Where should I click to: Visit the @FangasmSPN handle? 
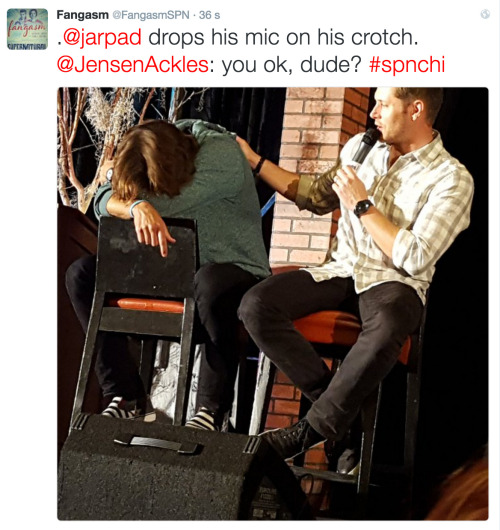(x=150, y=15)
